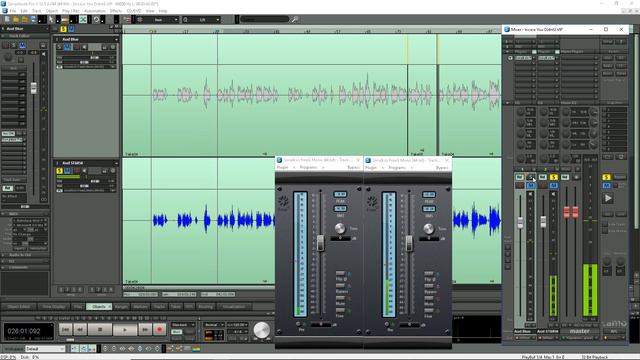Select the mouse pointer mode tool
The height and width of the screenshot is (360, 640).
click(51, 19)
